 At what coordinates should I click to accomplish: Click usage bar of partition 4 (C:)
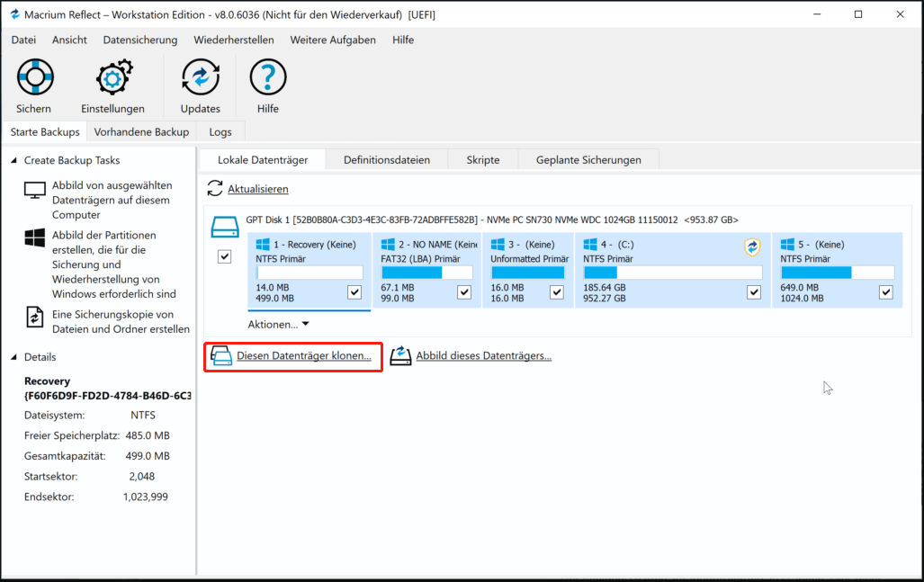click(x=672, y=273)
